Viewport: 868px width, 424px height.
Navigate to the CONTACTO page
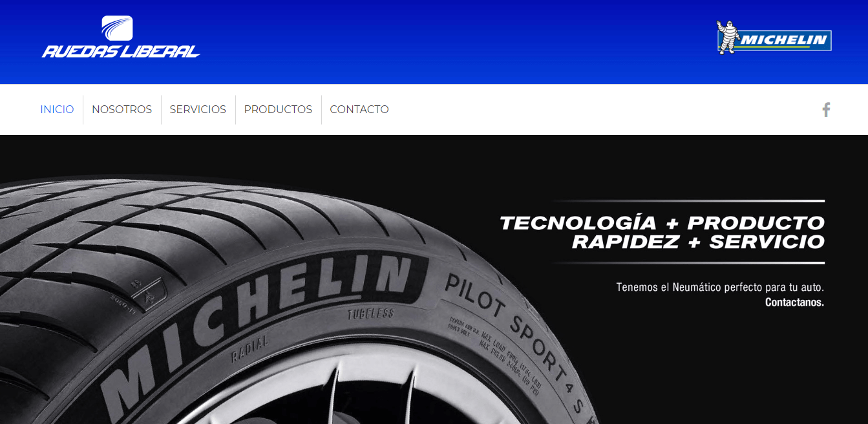pyautogui.click(x=359, y=110)
